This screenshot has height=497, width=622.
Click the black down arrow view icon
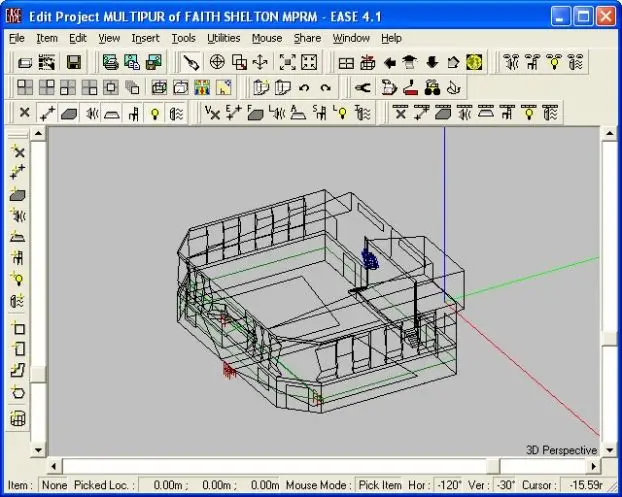(x=432, y=63)
